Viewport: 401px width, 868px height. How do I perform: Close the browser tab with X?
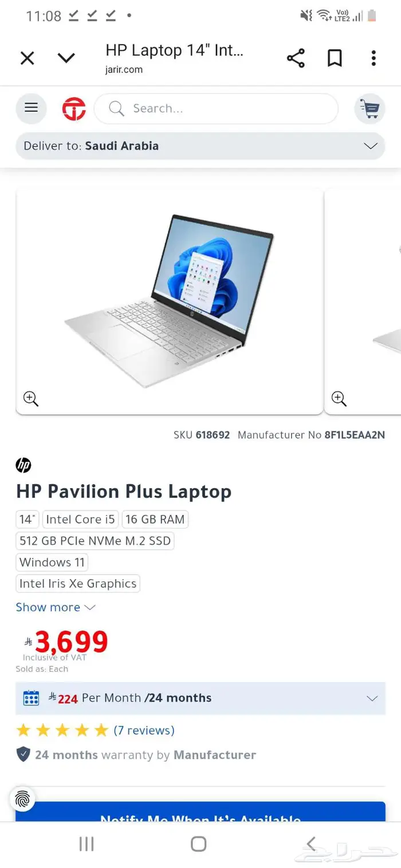pyautogui.click(x=27, y=58)
